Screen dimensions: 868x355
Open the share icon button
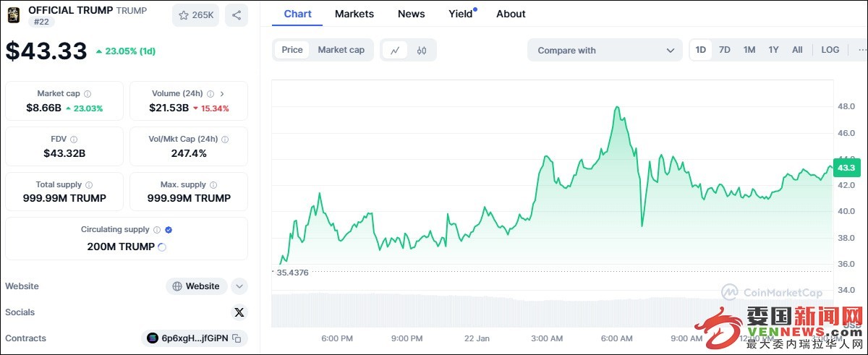point(237,15)
